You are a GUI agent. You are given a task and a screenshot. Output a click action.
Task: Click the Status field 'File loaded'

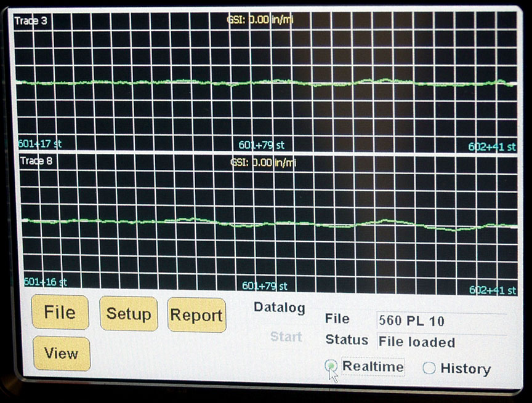point(441,342)
